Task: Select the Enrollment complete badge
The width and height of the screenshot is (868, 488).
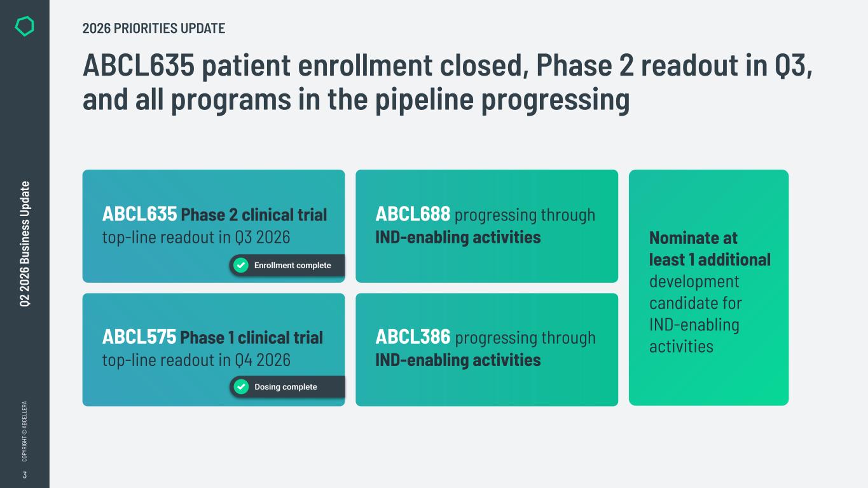Action: pyautogui.click(x=287, y=265)
